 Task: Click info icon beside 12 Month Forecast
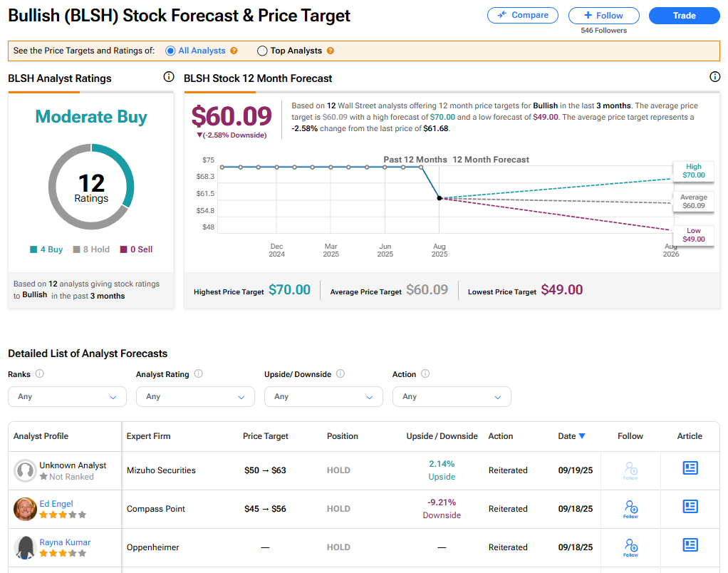(715, 77)
